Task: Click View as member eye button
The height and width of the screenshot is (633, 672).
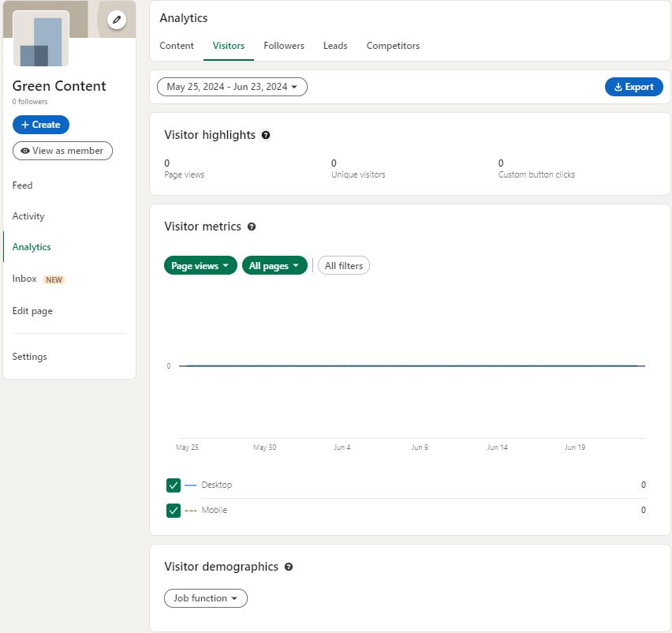Action: tap(62, 151)
